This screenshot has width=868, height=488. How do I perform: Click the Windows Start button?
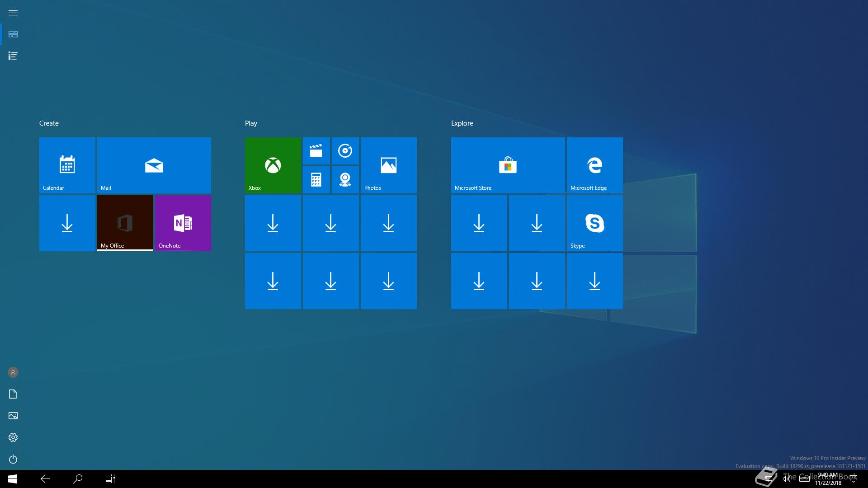click(x=13, y=479)
